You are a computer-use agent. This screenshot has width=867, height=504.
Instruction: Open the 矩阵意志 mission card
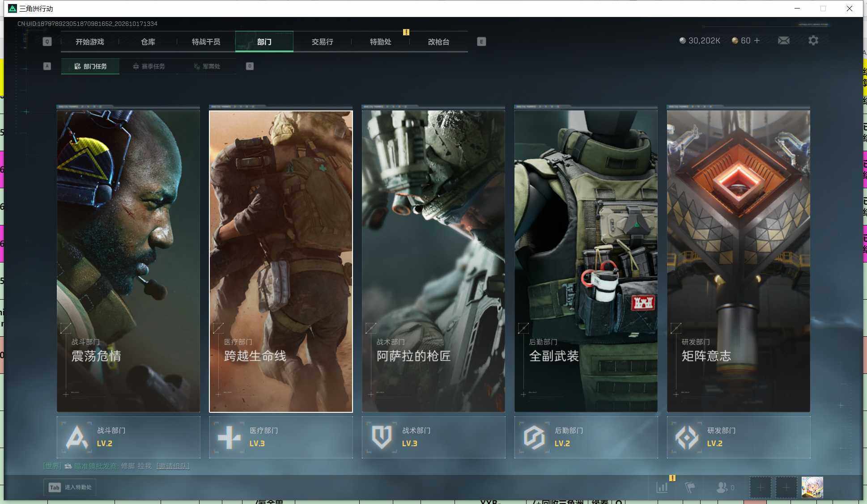[x=739, y=261]
